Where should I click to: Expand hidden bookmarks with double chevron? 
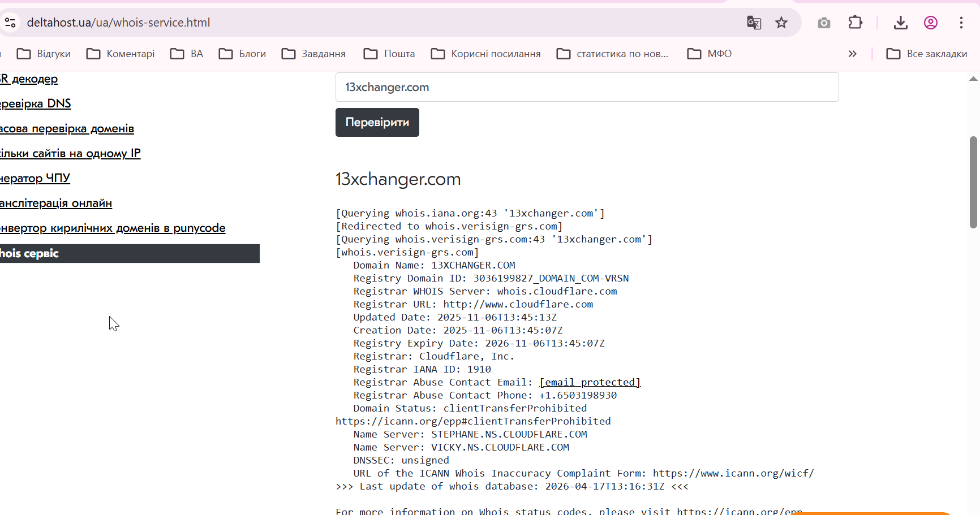(853, 54)
